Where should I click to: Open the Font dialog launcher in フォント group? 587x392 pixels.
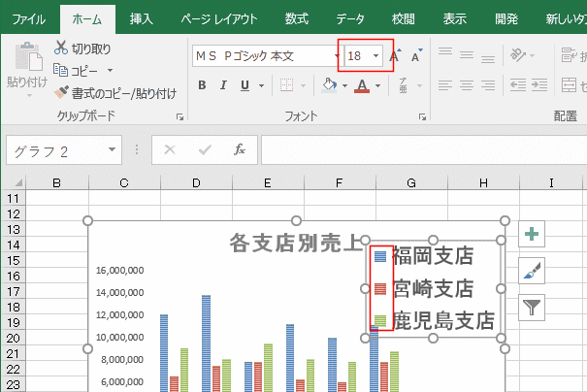point(421,116)
